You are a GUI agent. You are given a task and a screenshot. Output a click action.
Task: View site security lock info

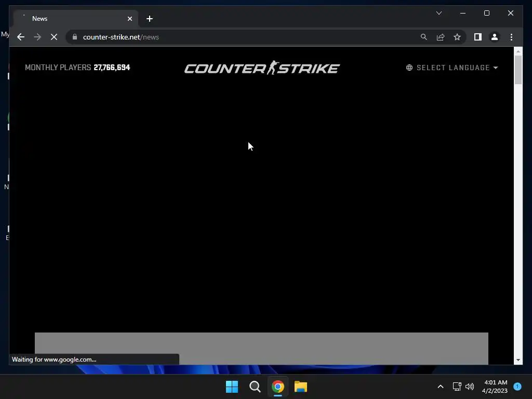coord(75,37)
